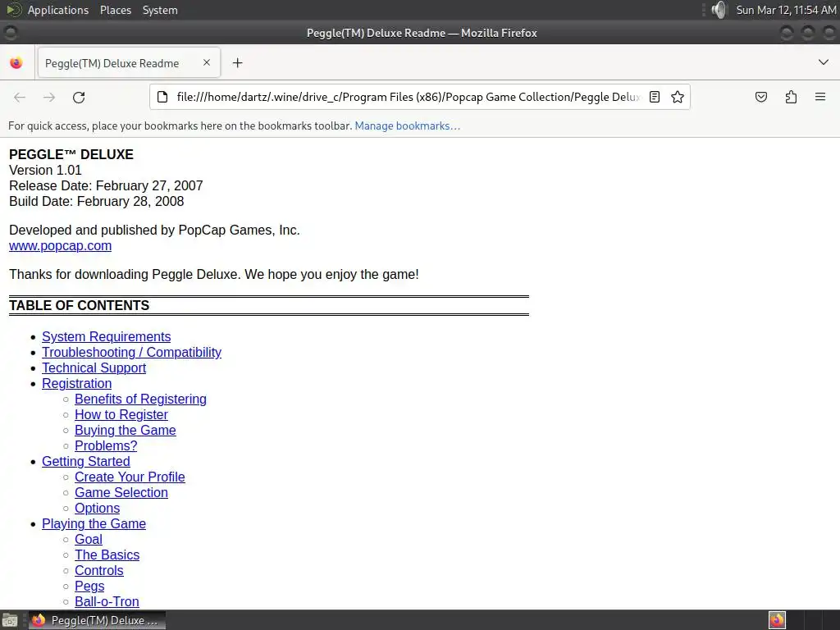The width and height of the screenshot is (840, 630).
Task: Go to Technical Support section
Action: tap(94, 368)
